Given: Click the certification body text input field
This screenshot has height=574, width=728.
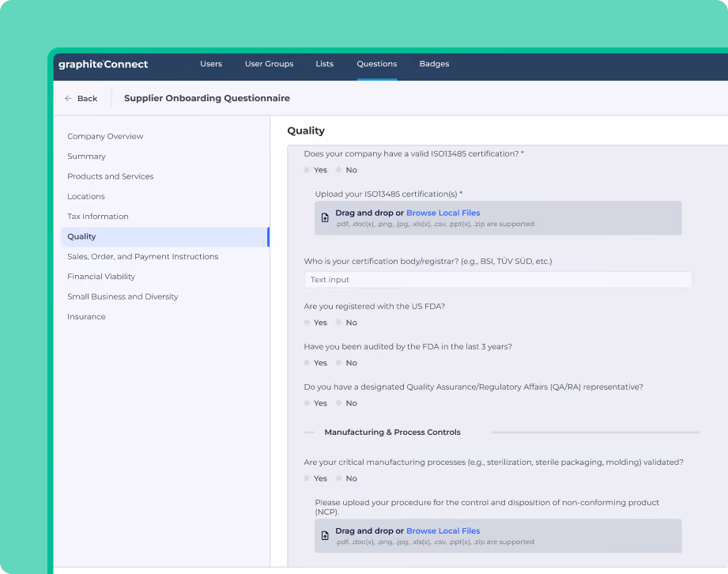Looking at the screenshot, I should [x=498, y=280].
